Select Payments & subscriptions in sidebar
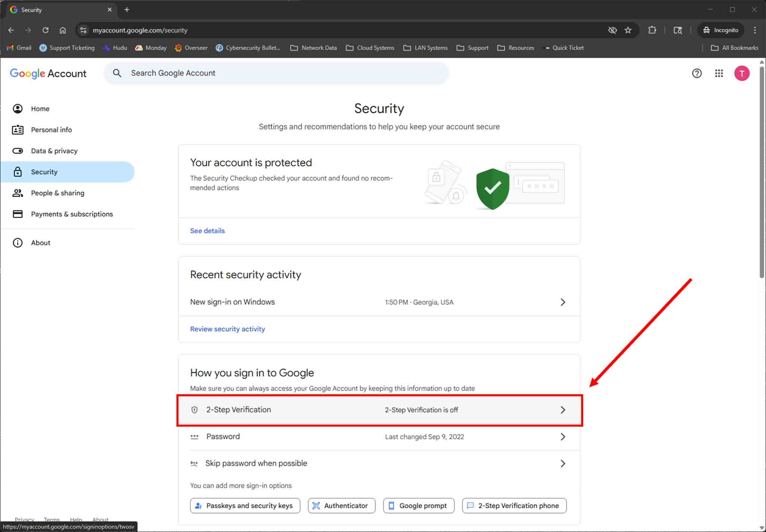 pyautogui.click(x=72, y=214)
